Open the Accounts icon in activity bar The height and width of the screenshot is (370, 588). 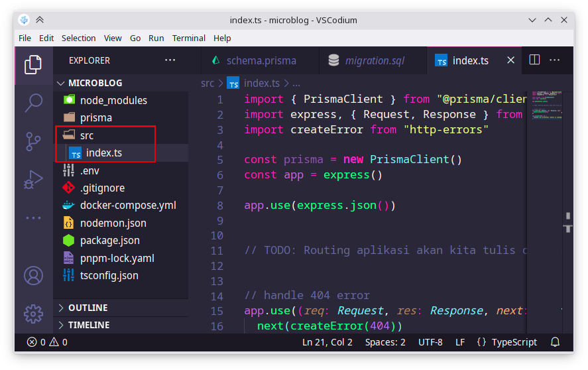[33, 275]
